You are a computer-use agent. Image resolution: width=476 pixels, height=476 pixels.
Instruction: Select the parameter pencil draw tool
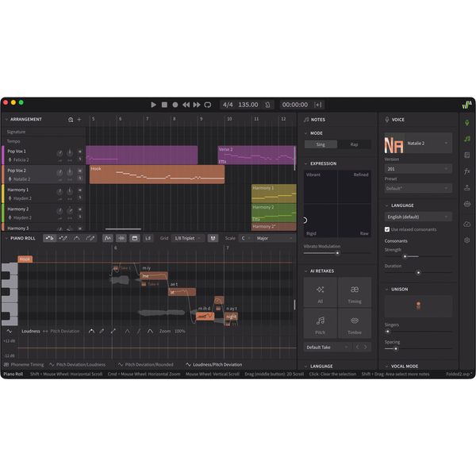point(102,331)
